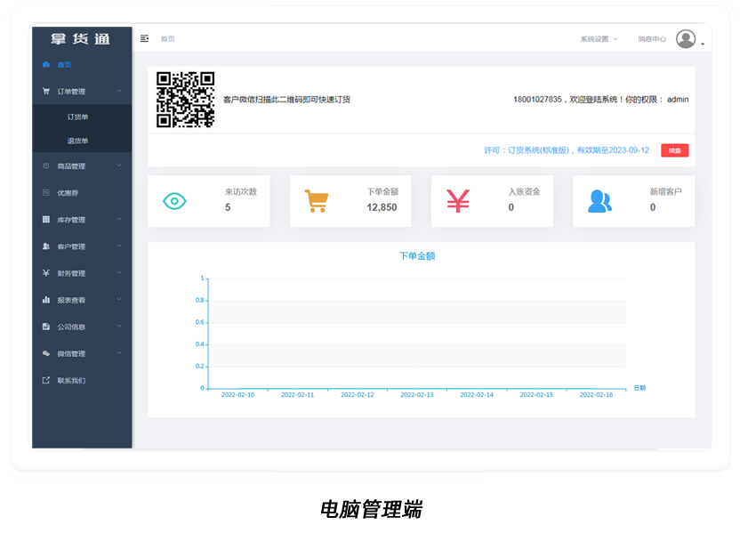The image size is (756, 549).
Task: Toggle the sidebar collapse hamburger icon
Action: (x=144, y=38)
